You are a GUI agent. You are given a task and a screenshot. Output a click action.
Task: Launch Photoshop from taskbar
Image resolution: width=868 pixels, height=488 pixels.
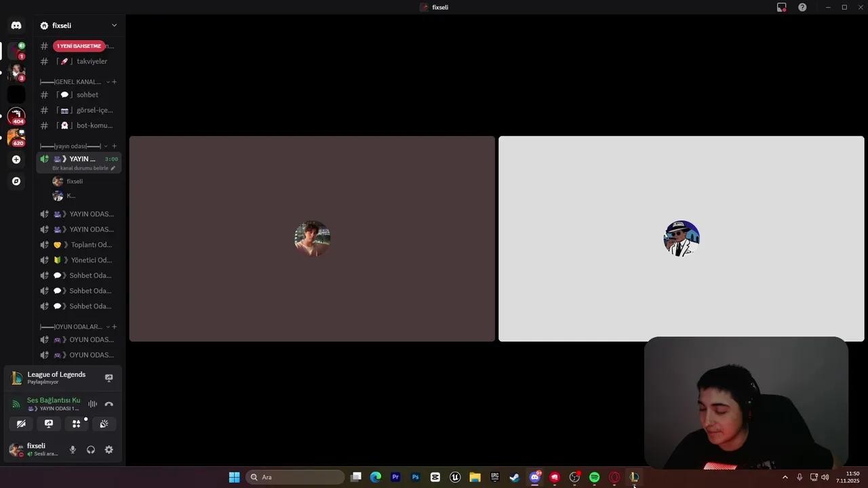pos(416,477)
